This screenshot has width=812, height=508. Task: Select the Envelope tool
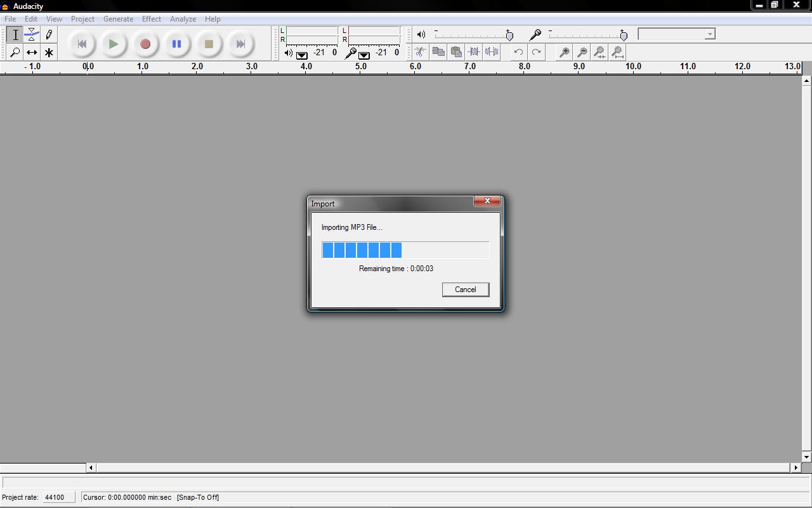[x=32, y=35]
